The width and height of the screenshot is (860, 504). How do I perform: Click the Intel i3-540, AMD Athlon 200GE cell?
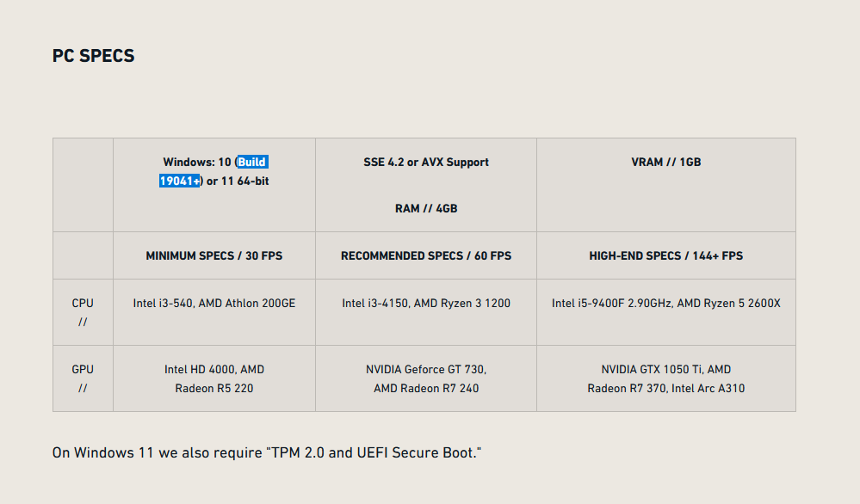(x=213, y=303)
